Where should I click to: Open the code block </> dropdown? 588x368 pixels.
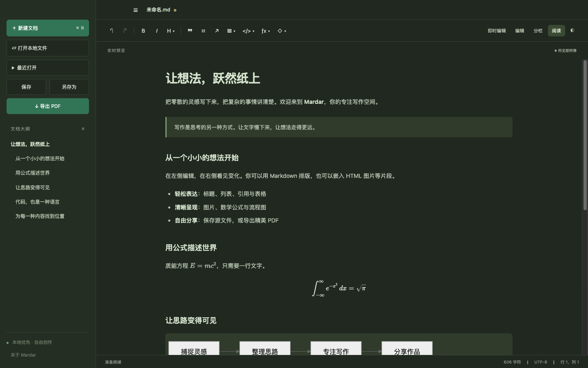pyautogui.click(x=248, y=31)
